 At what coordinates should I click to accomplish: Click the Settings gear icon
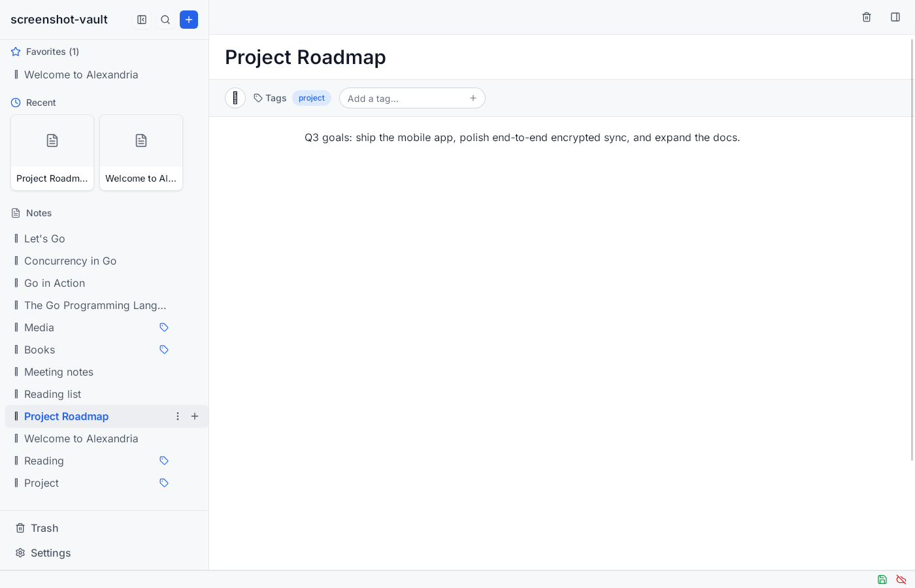[x=20, y=553]
